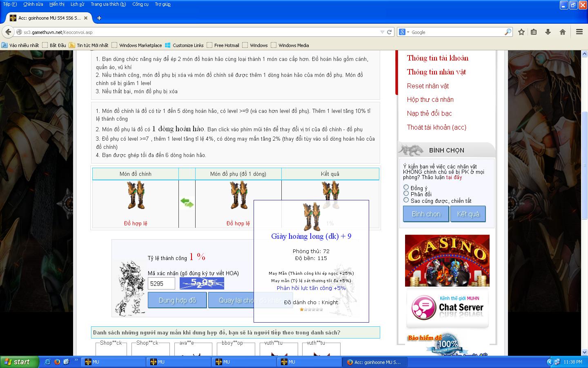Screen dimensions: 588x368
Task: Open the Hiển thị menu
Action: point(57,4)
